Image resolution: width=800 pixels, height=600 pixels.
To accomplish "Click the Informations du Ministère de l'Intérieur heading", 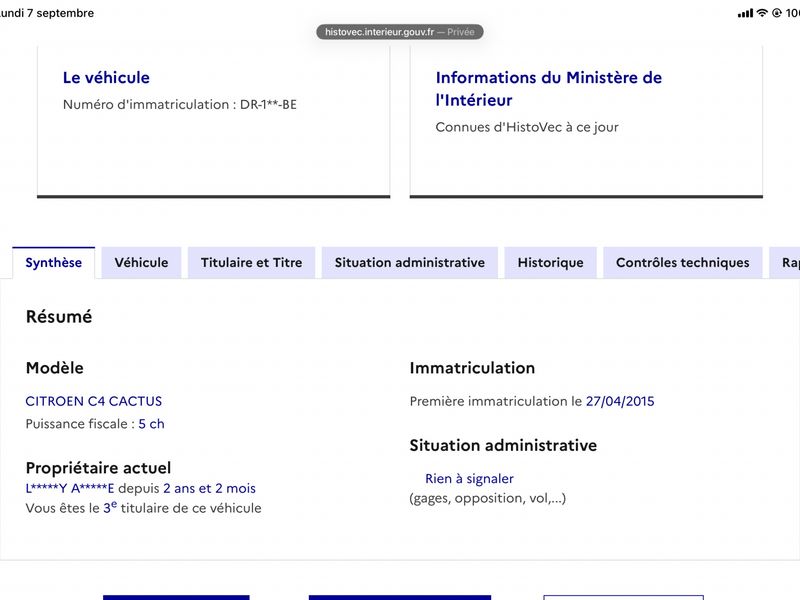I will [548, 89].
